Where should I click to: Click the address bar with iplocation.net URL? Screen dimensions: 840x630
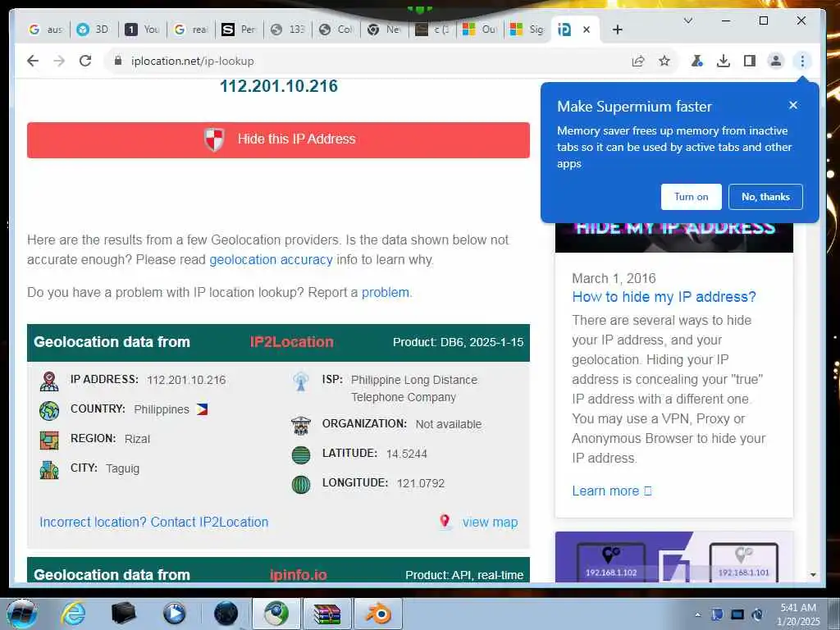coord(370,61)
